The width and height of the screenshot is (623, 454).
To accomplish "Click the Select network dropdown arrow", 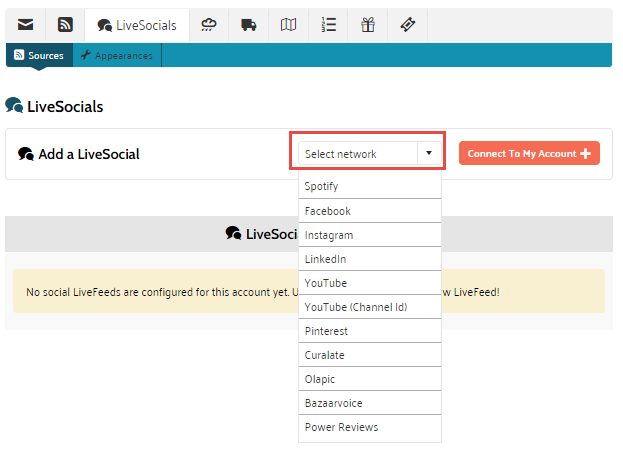I will 428,154.
